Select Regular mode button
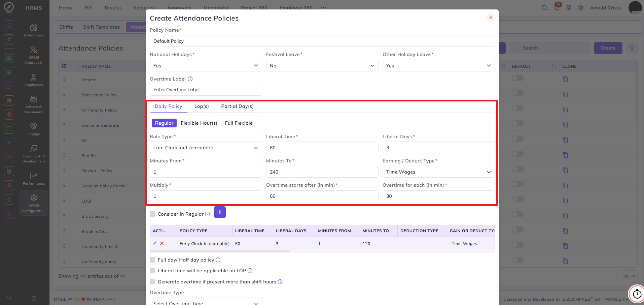This screenshot has width=644, height=305. [164, 123]
